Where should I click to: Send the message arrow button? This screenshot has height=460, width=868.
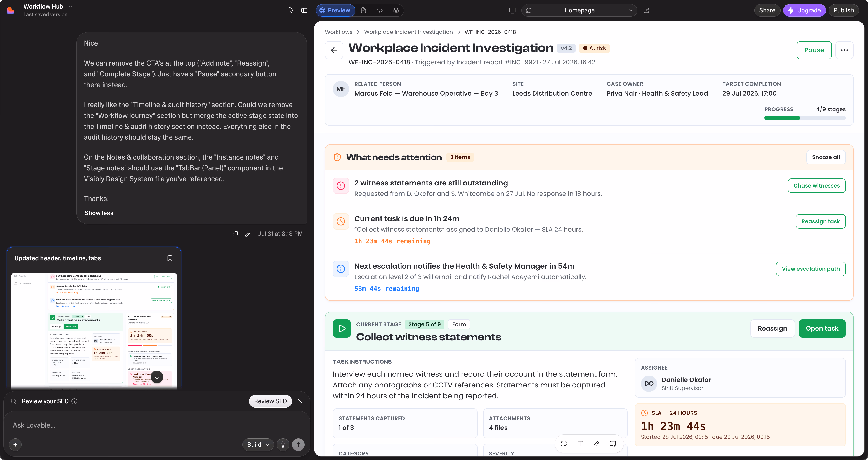[x=298, y=445]
